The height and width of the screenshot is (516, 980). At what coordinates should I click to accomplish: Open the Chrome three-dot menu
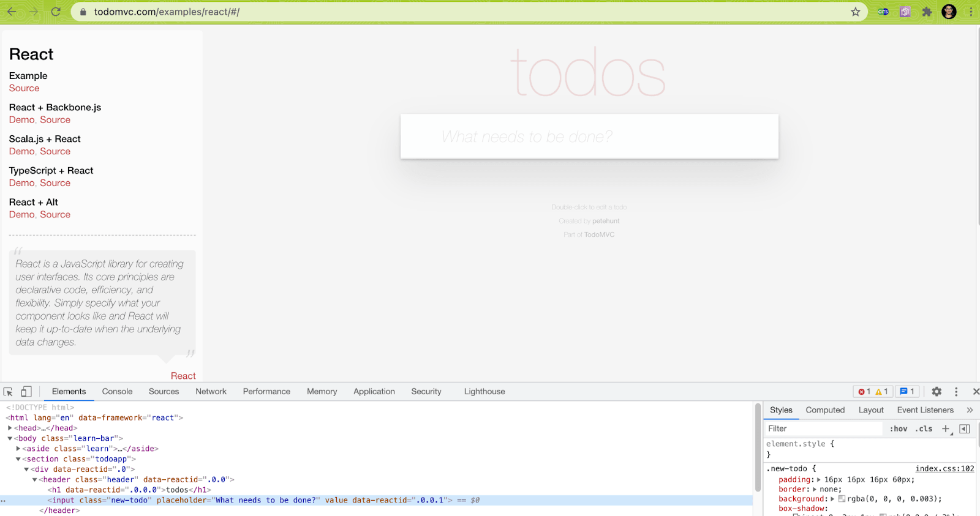[x=971, y=12]
